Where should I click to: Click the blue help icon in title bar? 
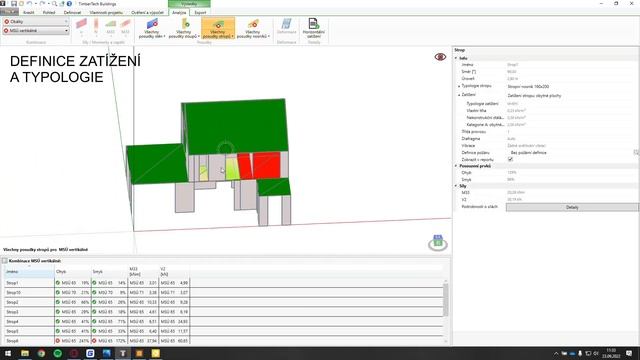[69, 4]
